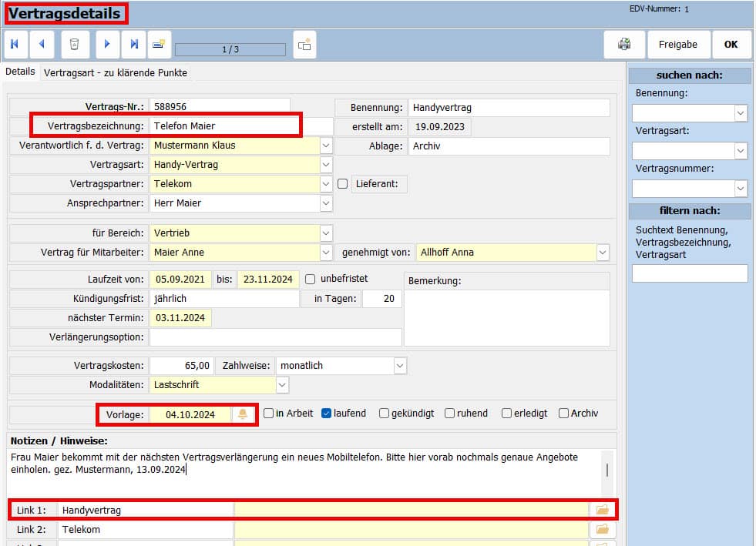The image size is (756, 546).
Task: Click the printer icon
Action: coord(624,45)
